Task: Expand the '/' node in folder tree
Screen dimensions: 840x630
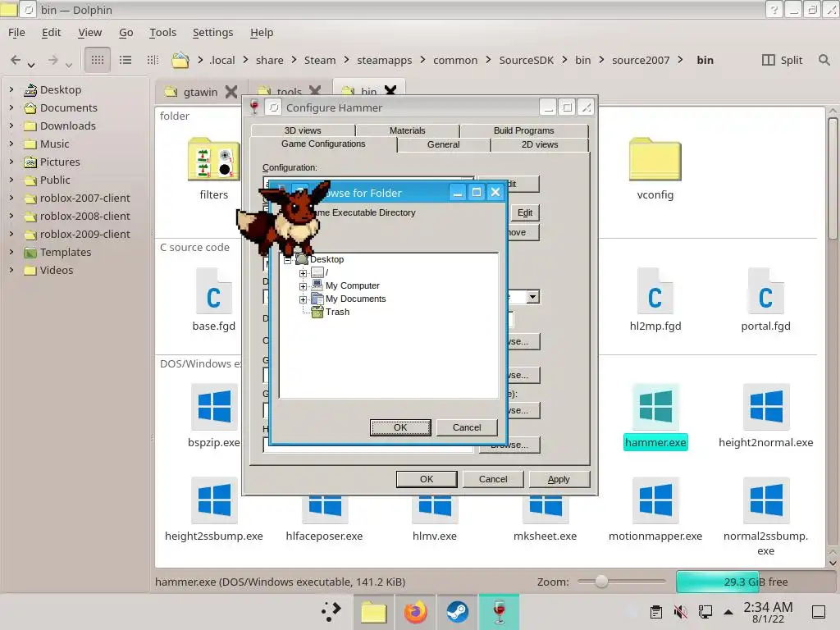Action: (303, 273)
